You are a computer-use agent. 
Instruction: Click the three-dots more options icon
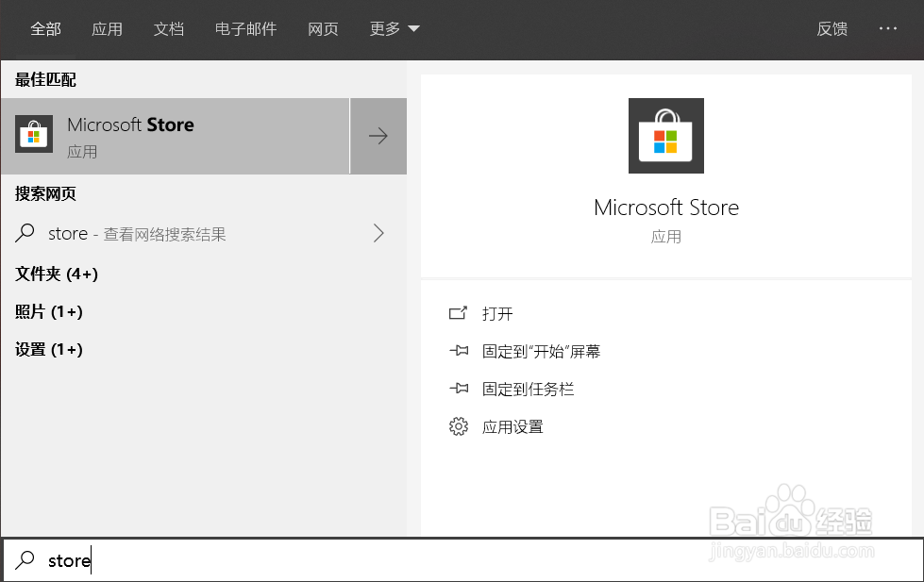887,29
